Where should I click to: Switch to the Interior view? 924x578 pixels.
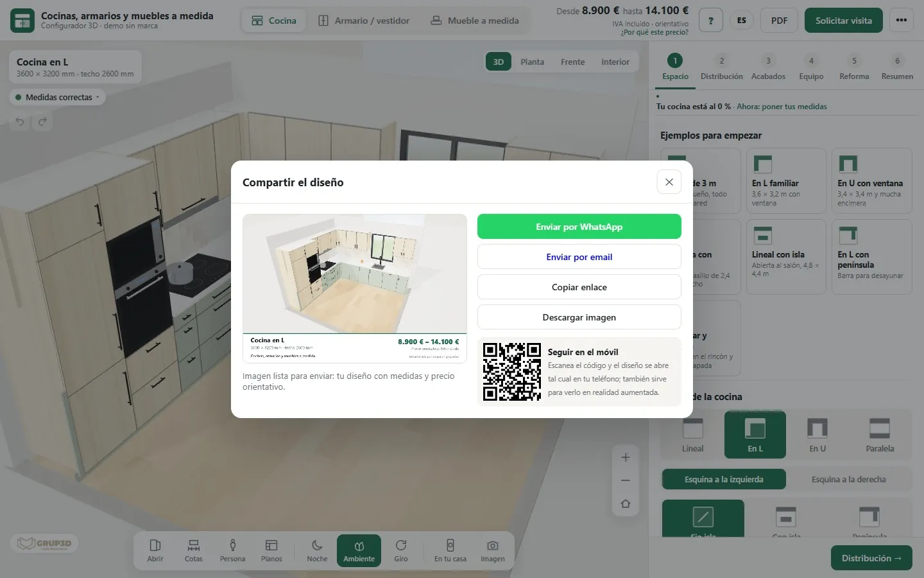(x=615, y=62)
